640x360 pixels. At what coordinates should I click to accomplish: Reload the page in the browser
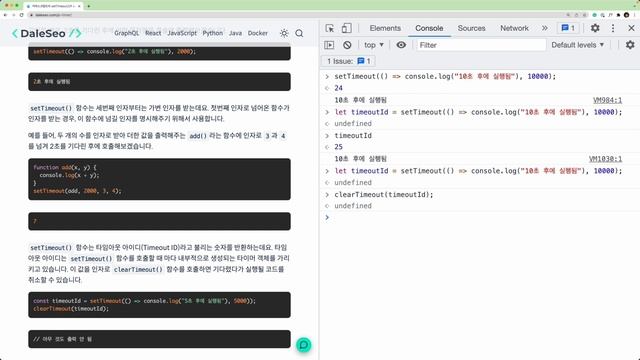pos(21,15)
